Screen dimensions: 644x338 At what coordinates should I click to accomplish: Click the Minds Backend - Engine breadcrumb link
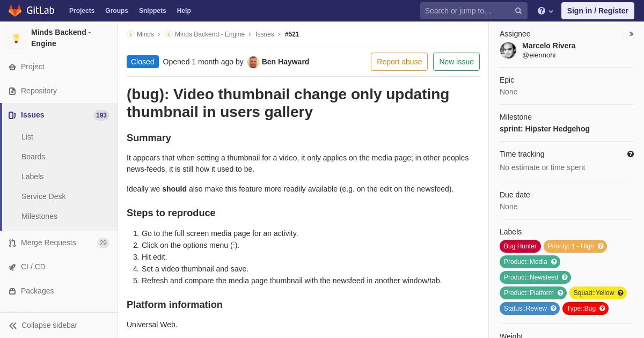(210, 34)
